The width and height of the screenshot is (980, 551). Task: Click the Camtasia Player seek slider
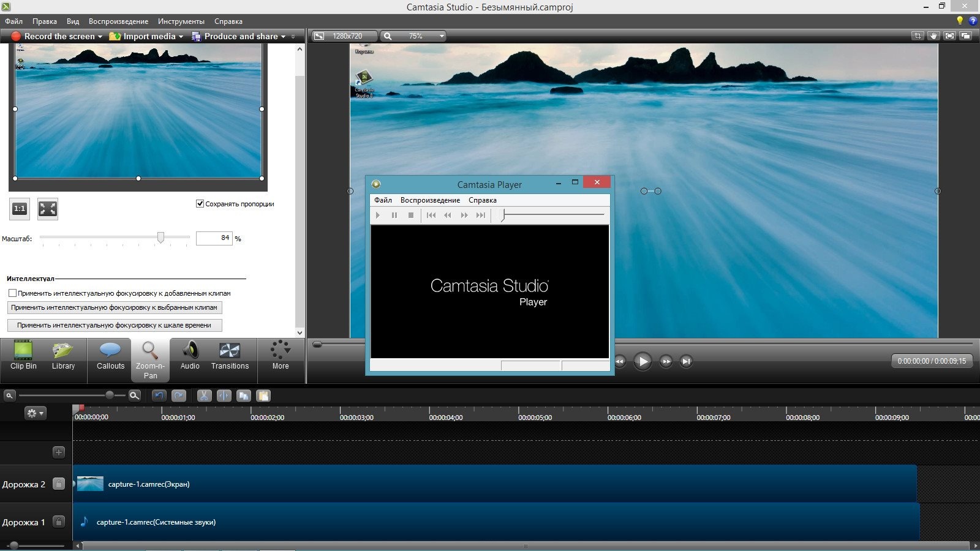(x=503, y=215)
